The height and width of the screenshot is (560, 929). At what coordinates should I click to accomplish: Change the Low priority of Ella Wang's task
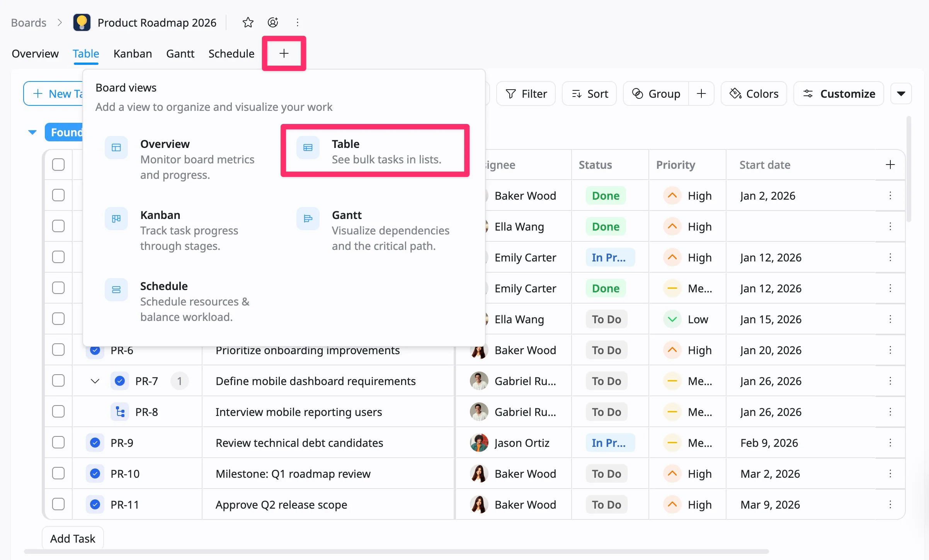686,319
